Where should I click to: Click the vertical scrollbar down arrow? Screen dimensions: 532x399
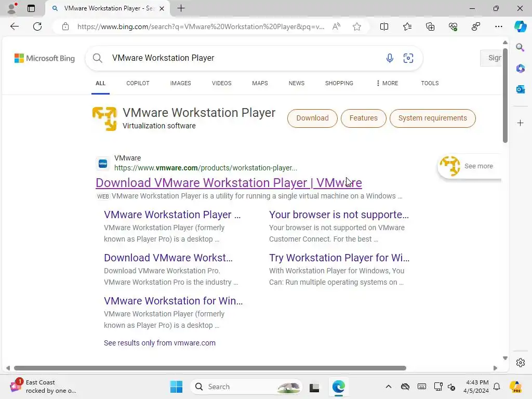coord(505,358)
